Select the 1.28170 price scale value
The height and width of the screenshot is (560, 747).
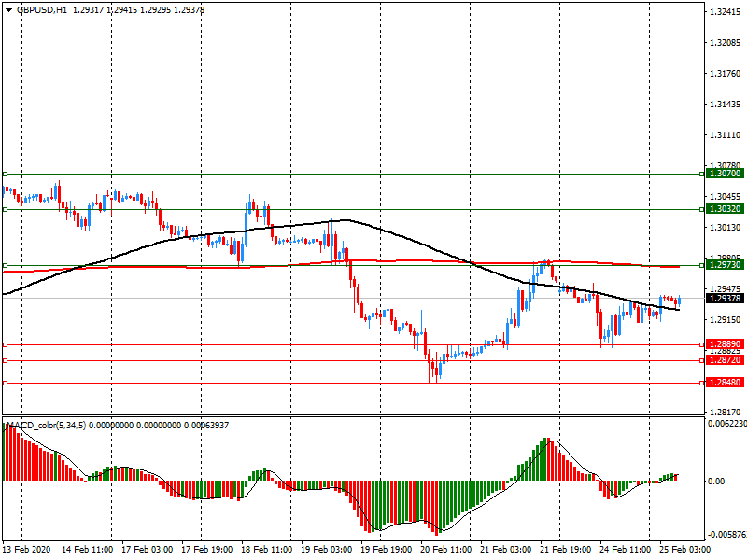[x=726, y=413]
